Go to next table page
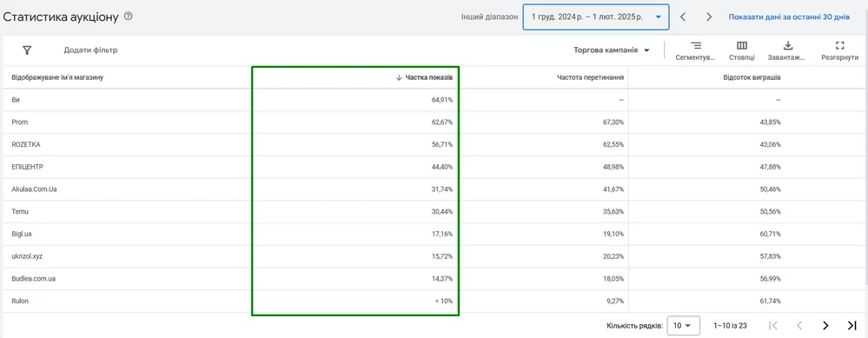868x338 pixels. click(x=825, y=325)
